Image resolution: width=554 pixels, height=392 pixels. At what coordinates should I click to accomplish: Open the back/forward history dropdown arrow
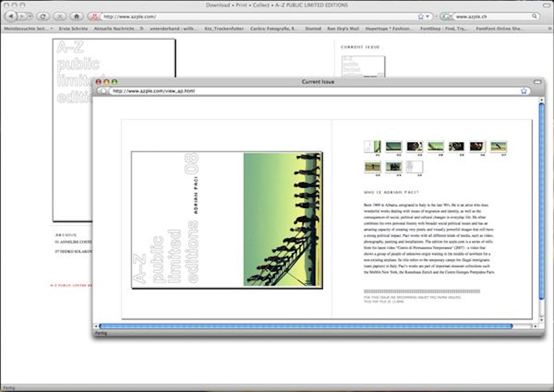tap(30, 16)
